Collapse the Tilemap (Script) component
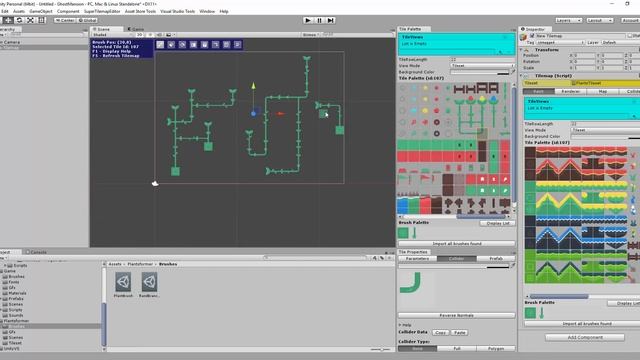The image size is (640, 360). pos(522,76)
